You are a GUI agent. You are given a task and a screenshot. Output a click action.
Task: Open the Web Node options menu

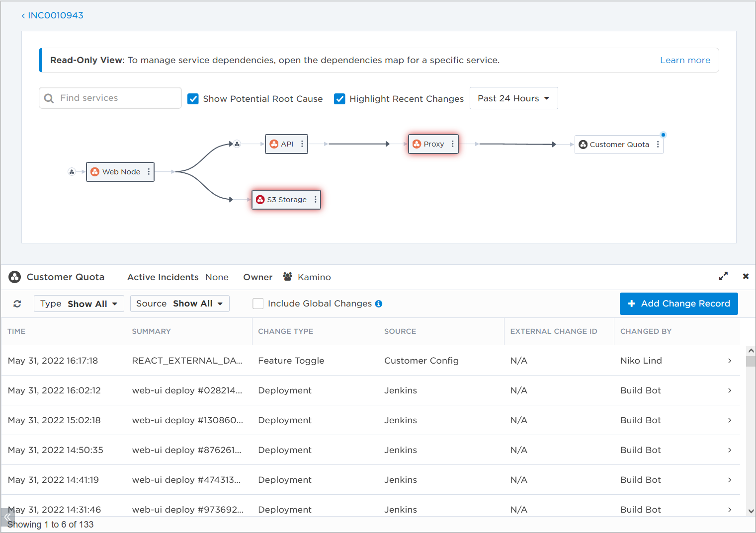pos(149,172)
